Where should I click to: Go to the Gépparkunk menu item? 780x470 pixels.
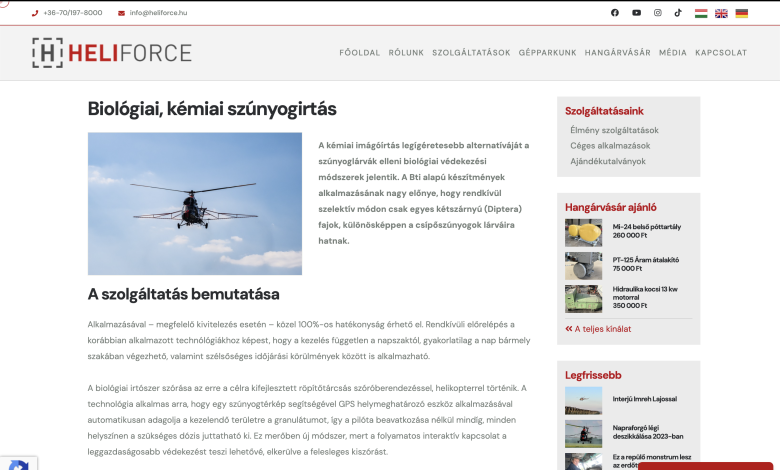[x=547, y=53]
